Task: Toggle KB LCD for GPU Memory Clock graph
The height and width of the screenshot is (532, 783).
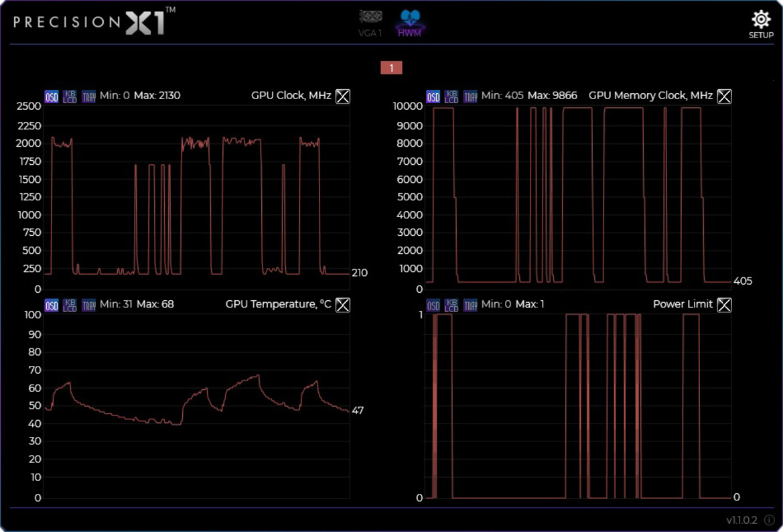Action: pyautogui.click(x=451, y=96)
